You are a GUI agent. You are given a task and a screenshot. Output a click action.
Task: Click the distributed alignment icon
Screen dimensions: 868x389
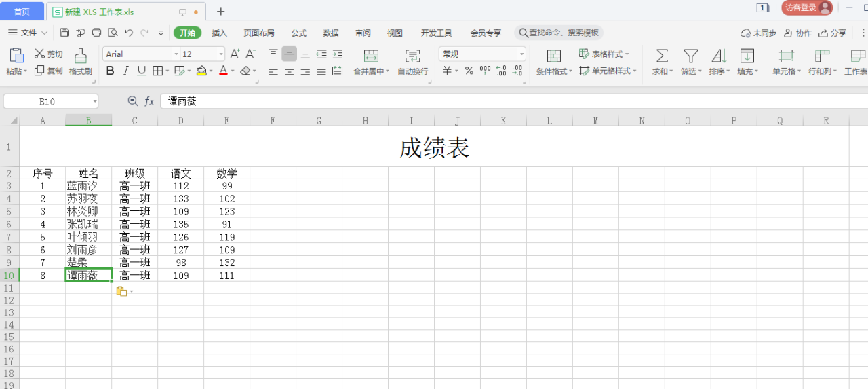tap(338, 71)
